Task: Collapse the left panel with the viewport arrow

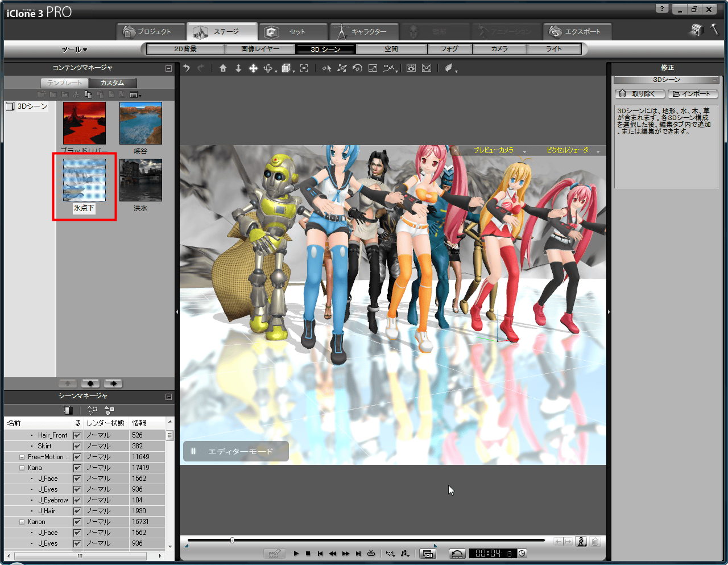Action: (x=177, y=312)
